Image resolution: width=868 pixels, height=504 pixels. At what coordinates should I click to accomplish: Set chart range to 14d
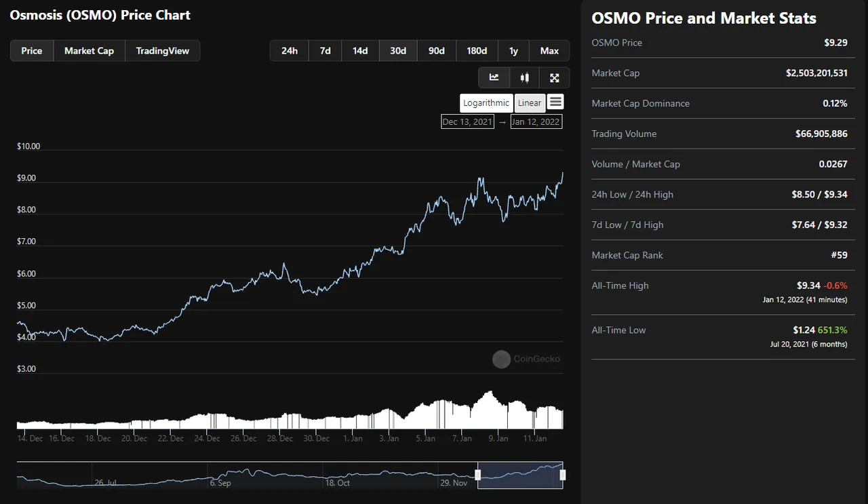pyautogui.click(x=360, y=51)
